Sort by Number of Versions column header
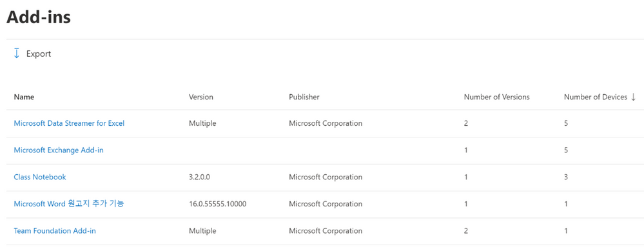 (x=496, y=97)
